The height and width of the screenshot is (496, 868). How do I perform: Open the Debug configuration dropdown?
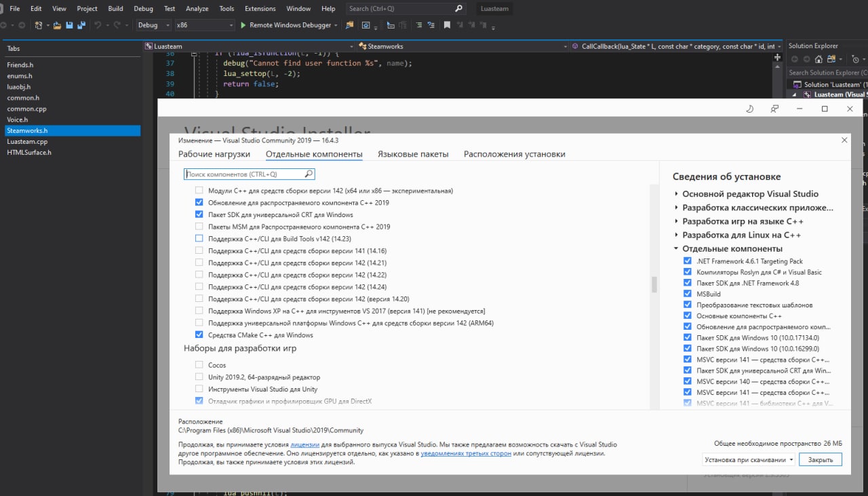point(155,25)
